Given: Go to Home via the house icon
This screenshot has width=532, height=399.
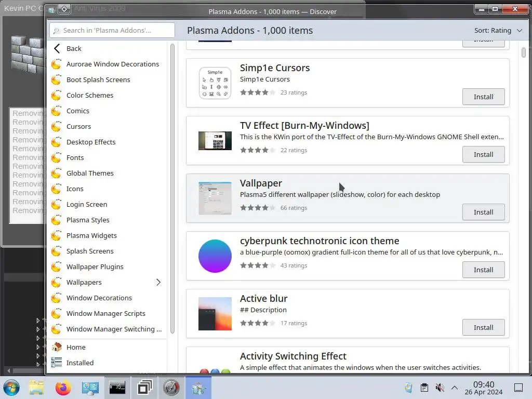Looking at the screenshot, I should point(56,347).
